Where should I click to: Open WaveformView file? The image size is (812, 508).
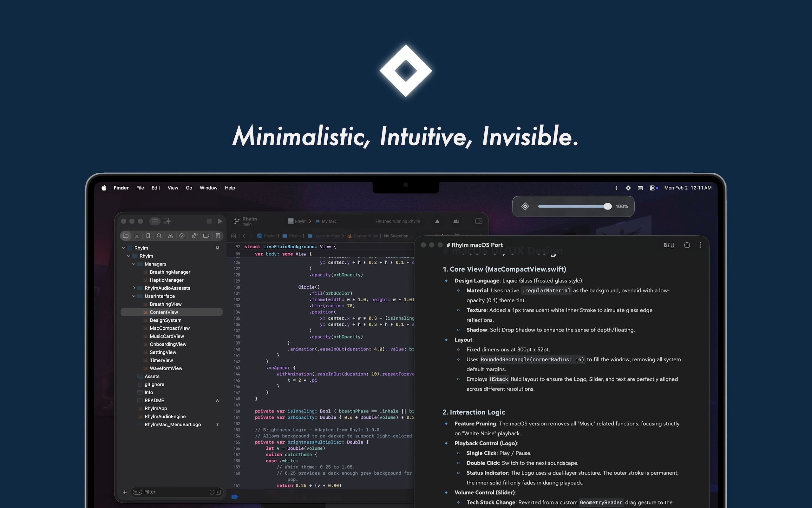point(166,368)
